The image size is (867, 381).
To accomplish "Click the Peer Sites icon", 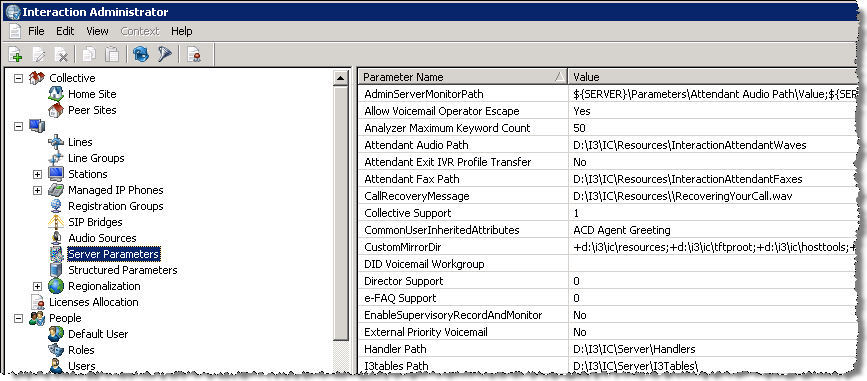I will point(56,110).
